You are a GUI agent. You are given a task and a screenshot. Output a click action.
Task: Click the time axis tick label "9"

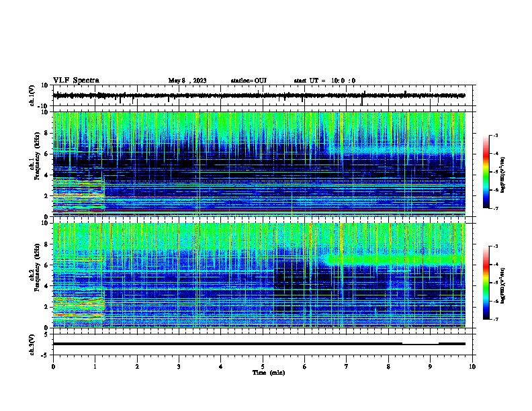click(x=430, y=367)
